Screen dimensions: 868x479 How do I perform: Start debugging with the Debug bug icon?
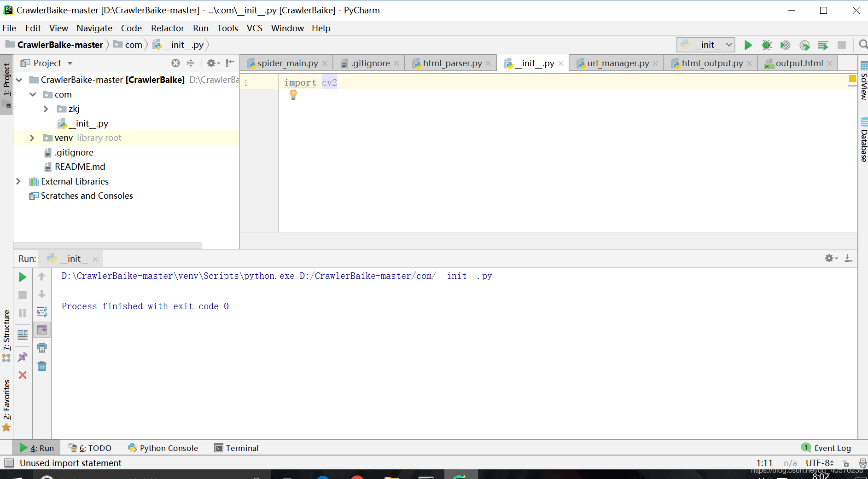coord(767,45)
